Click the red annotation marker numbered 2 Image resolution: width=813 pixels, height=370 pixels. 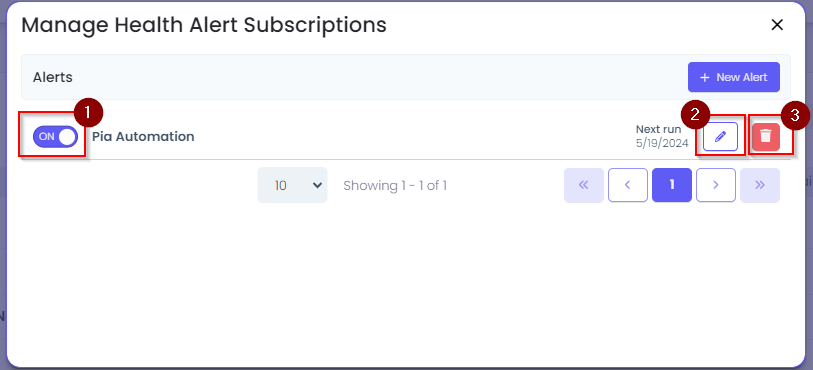point(695,115)
